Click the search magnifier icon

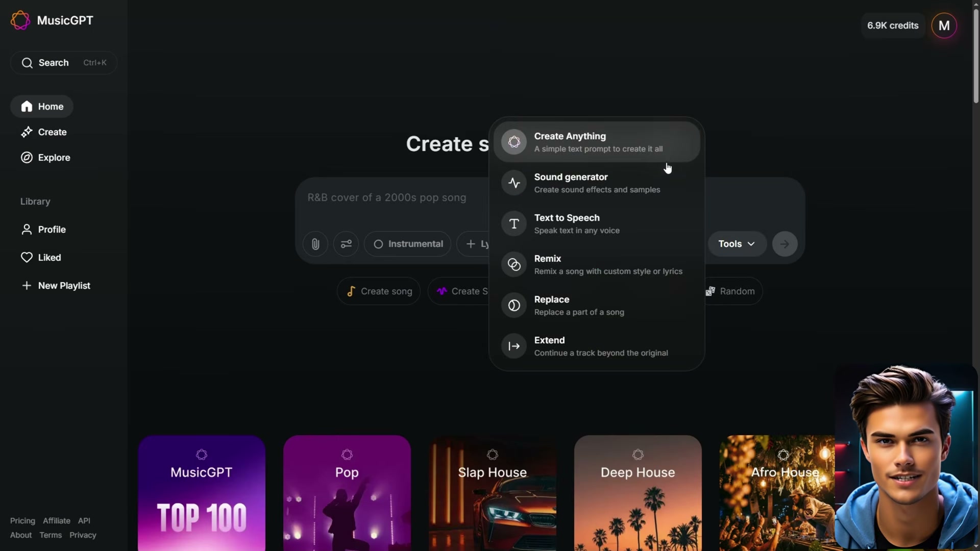click(x=27, y=63)
